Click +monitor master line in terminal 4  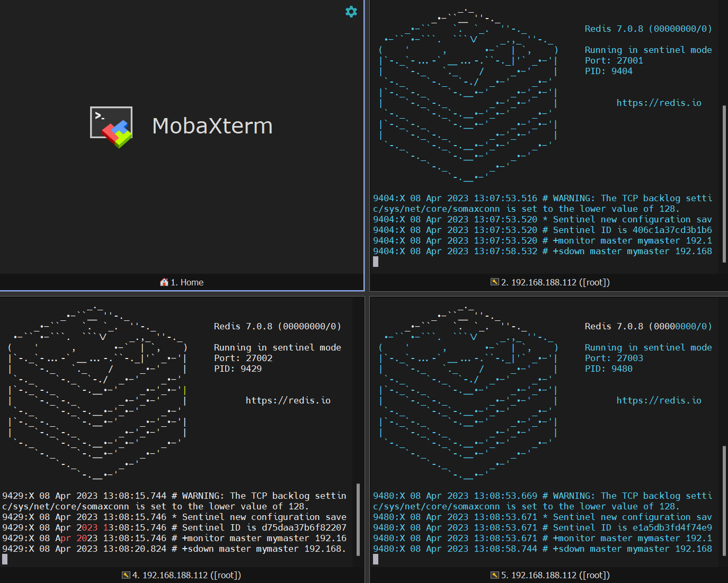point(174,538)
